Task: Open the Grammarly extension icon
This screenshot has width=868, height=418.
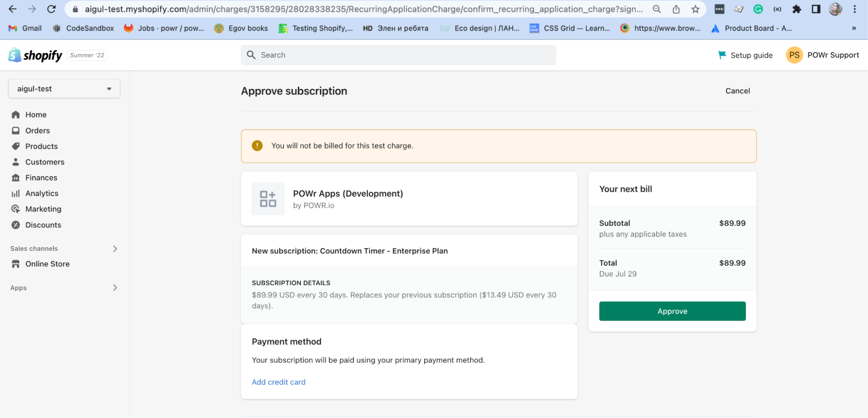Action: (x=758, y=9)
